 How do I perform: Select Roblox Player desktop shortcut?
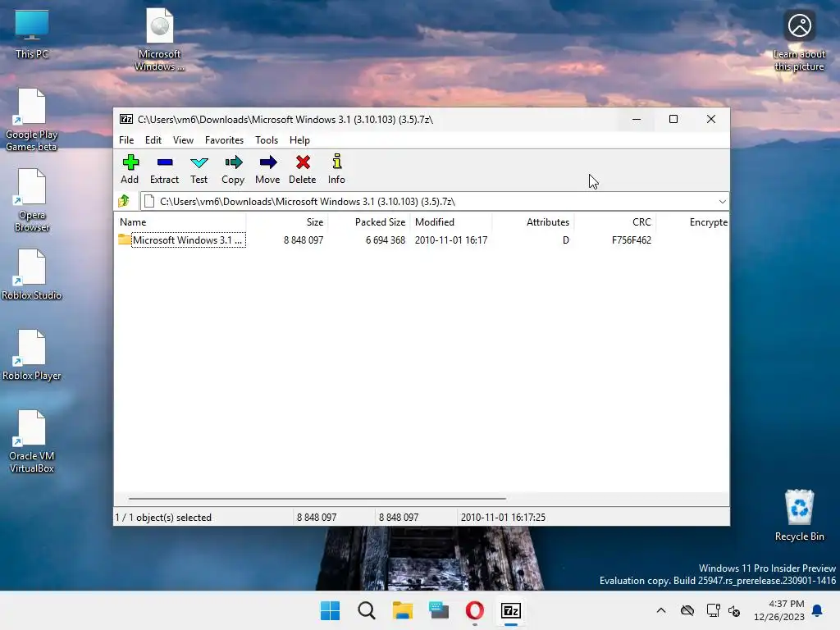(32, 354)
